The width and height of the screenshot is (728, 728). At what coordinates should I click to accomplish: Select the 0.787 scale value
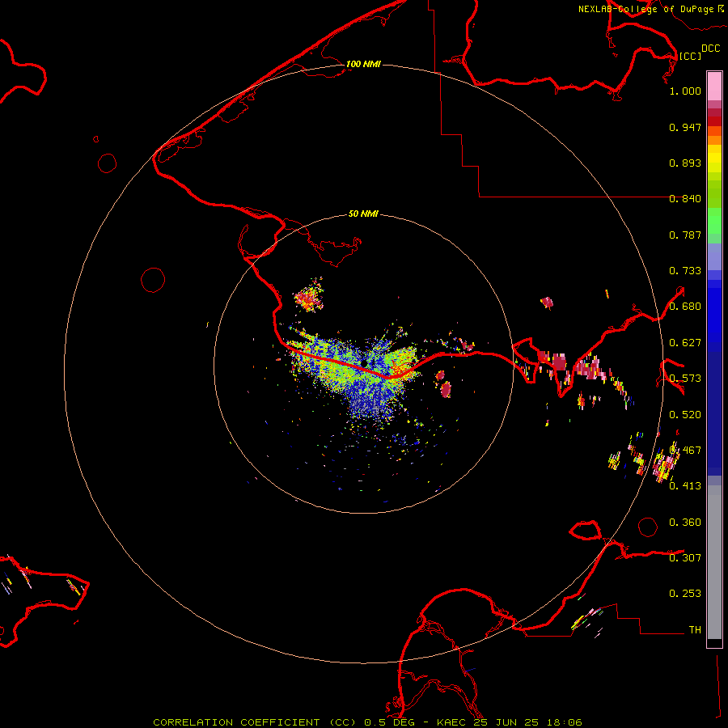pos(685,235)
